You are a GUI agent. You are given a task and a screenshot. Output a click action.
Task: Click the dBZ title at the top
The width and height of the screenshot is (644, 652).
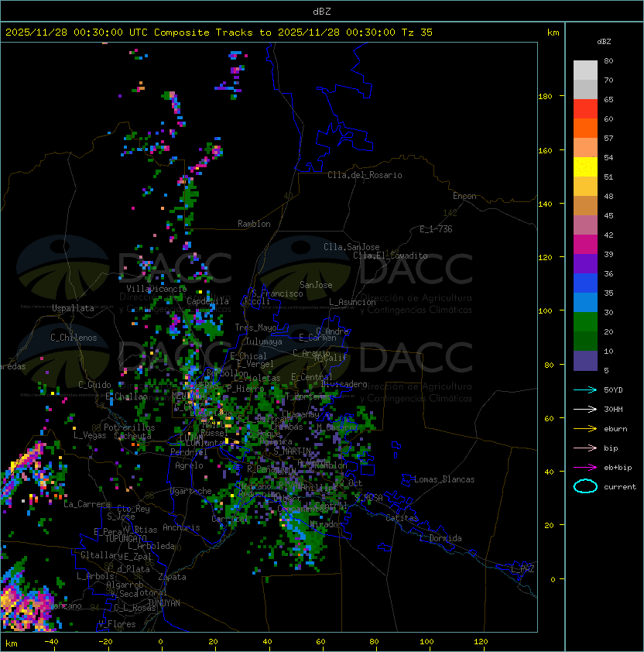(x=322, y=12)
